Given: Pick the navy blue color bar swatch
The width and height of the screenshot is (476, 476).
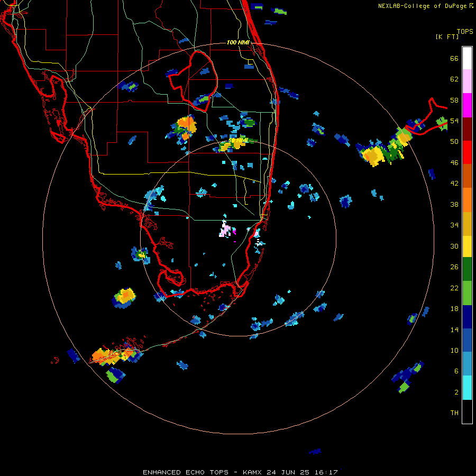Looking at the screenshot, I should [x=467, y=317].
